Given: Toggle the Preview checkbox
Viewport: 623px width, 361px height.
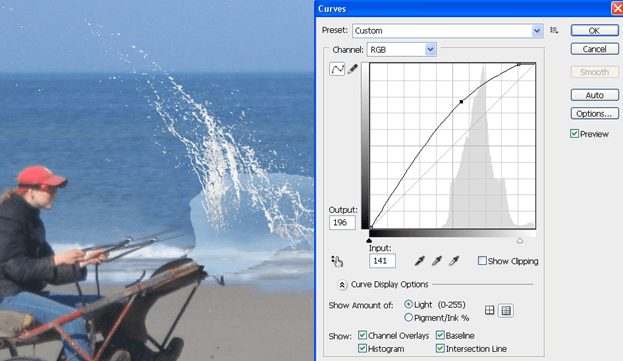Looking at the screenshot, I should click(x=574, y=134).
